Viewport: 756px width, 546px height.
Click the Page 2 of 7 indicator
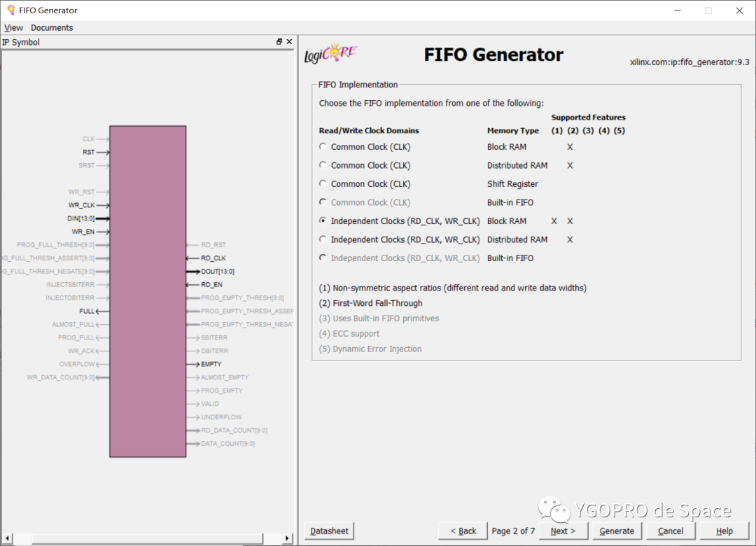pos(514,531)
